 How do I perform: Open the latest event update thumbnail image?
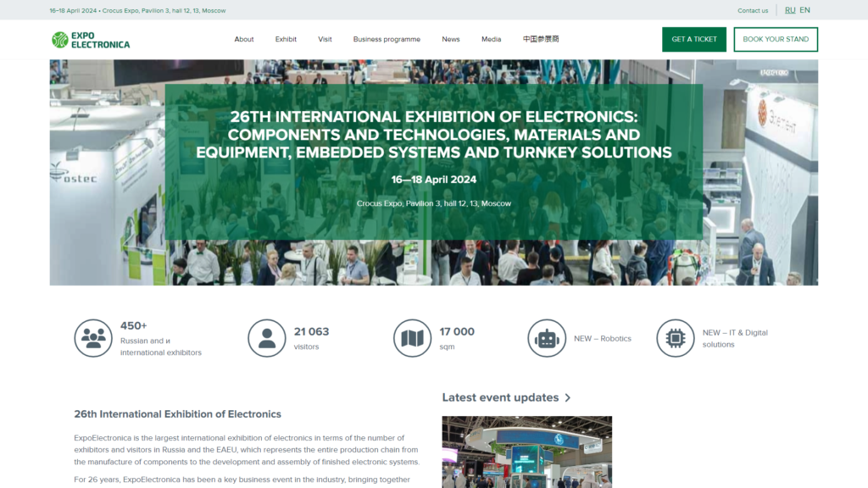(x=527, y=452)
